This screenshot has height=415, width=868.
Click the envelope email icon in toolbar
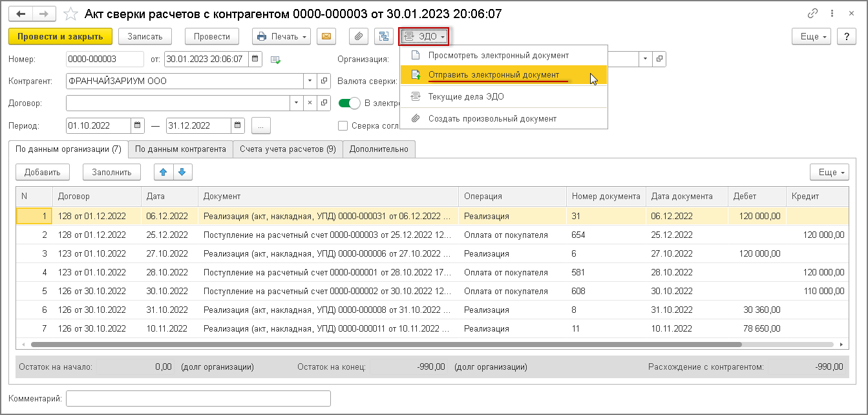[326, 37]
